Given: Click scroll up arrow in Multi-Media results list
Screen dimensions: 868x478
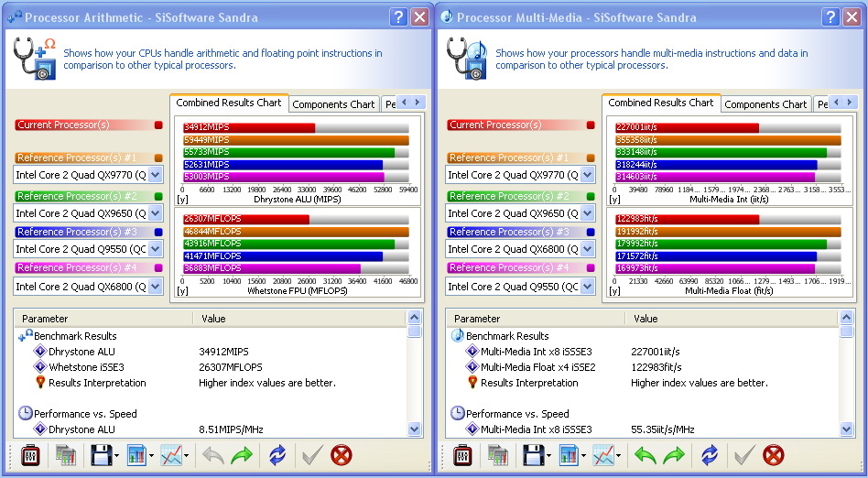Looking at the screenshot, I should pyautogui.click(x=846, y=318).
